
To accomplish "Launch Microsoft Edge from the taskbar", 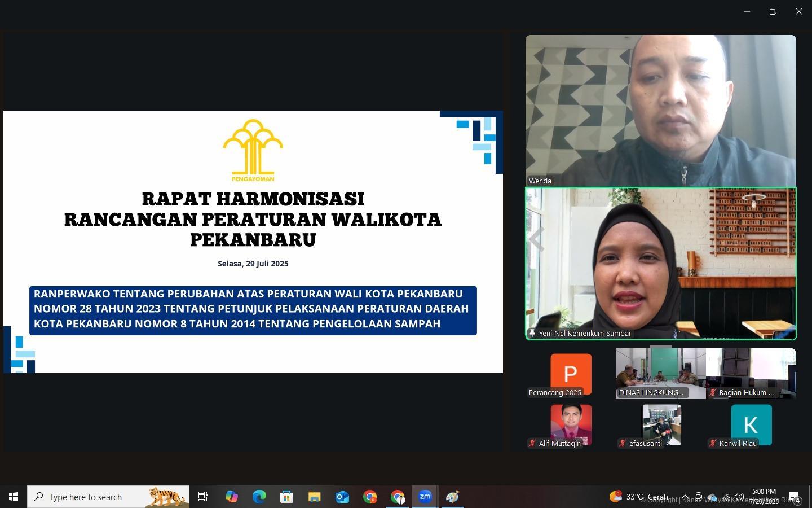I will (x=259, y=497).
